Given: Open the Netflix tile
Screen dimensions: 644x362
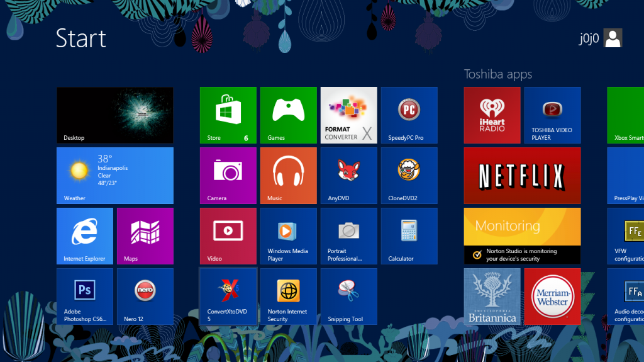Looking at the screenshot, I should tap(522, 175).
